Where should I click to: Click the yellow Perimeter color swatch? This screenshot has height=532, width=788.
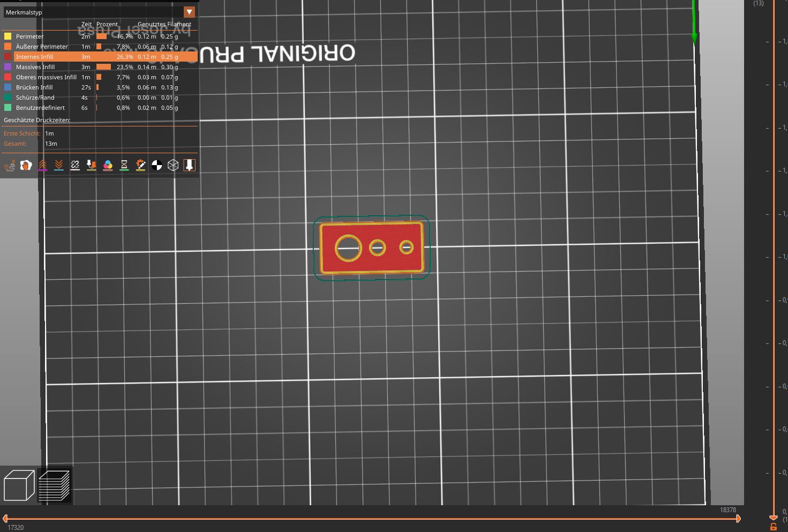coord(7,36)
